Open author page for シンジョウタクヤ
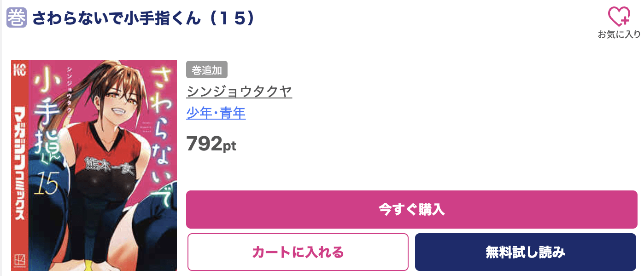This screenshot has height=276, width=644. [x=239, y=92]
